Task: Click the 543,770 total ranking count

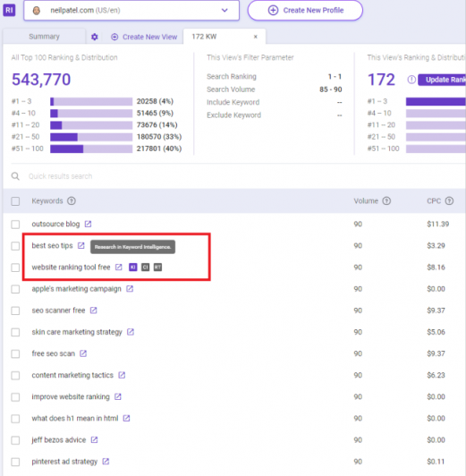Action: point(41,80)
